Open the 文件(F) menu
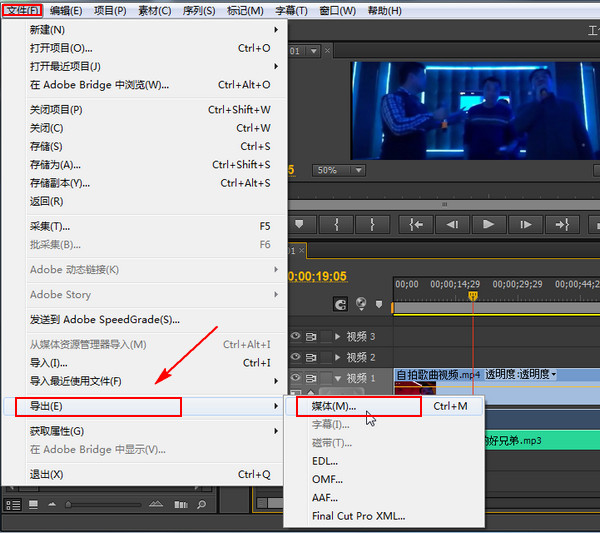This screenshot has width=600, height=533. [x=23, y=10]
